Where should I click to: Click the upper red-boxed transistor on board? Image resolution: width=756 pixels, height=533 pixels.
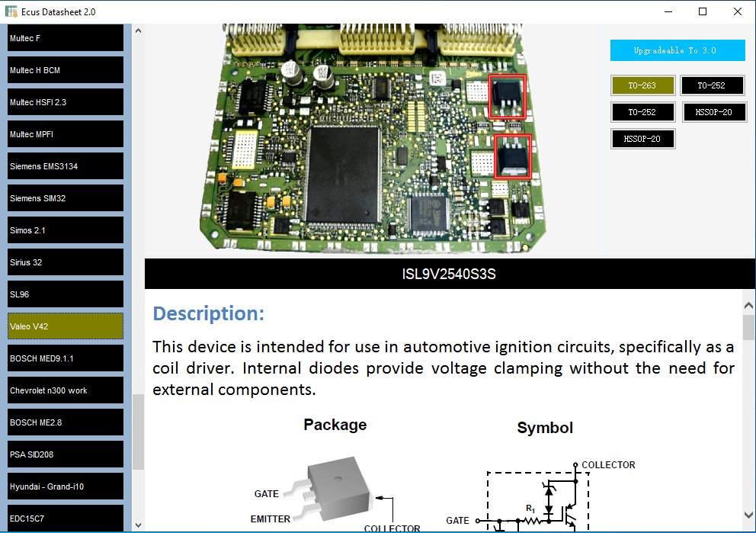[508, 97]
